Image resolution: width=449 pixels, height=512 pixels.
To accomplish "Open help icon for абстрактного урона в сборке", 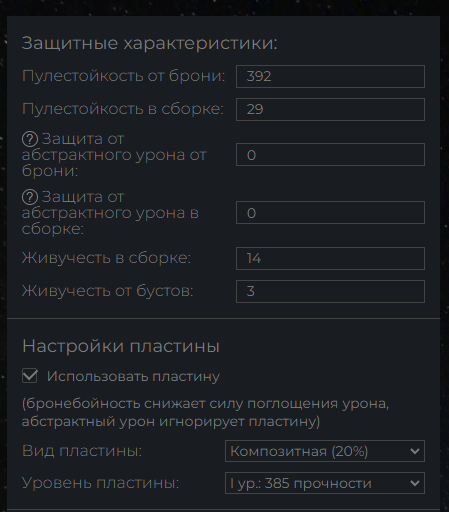I will [x=30, y=197].
